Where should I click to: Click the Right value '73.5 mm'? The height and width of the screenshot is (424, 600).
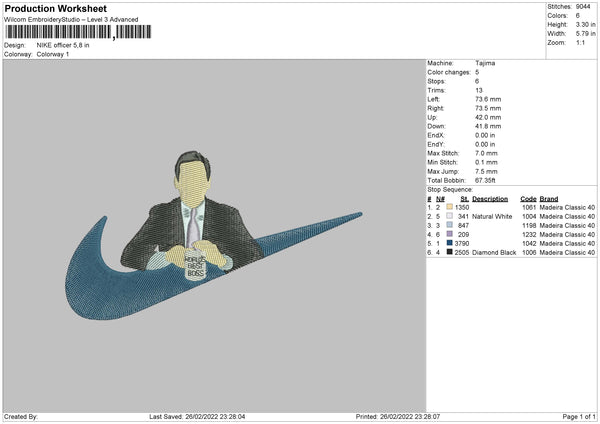[488, 108]
